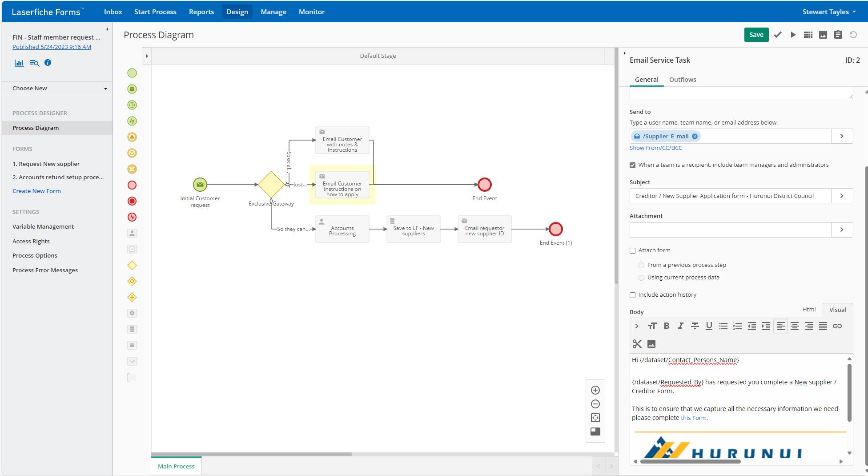Click the zoom out canvas icon
Image resolution: width=868 pixels, height=476 pixels.
coord(595,404)
